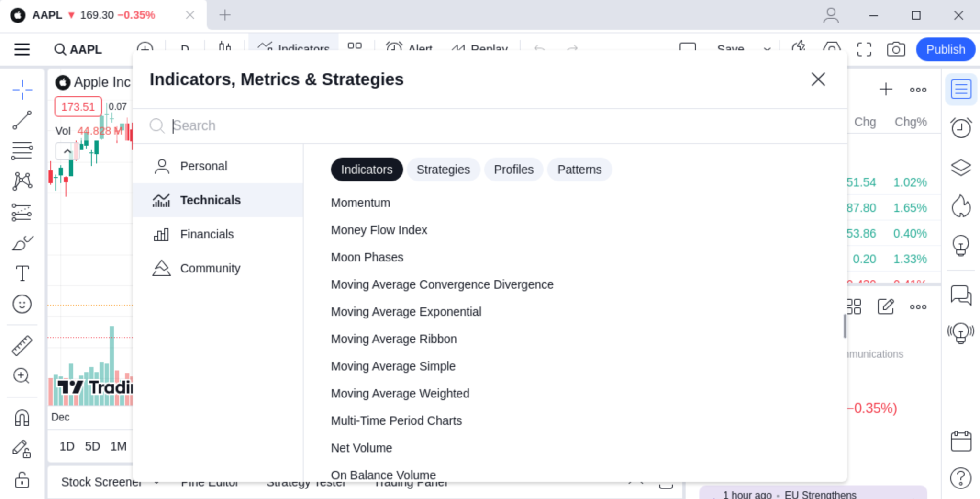Select Moving Average Exponential indicator
This screenshot has height=499, width=980.
(406, 311)
